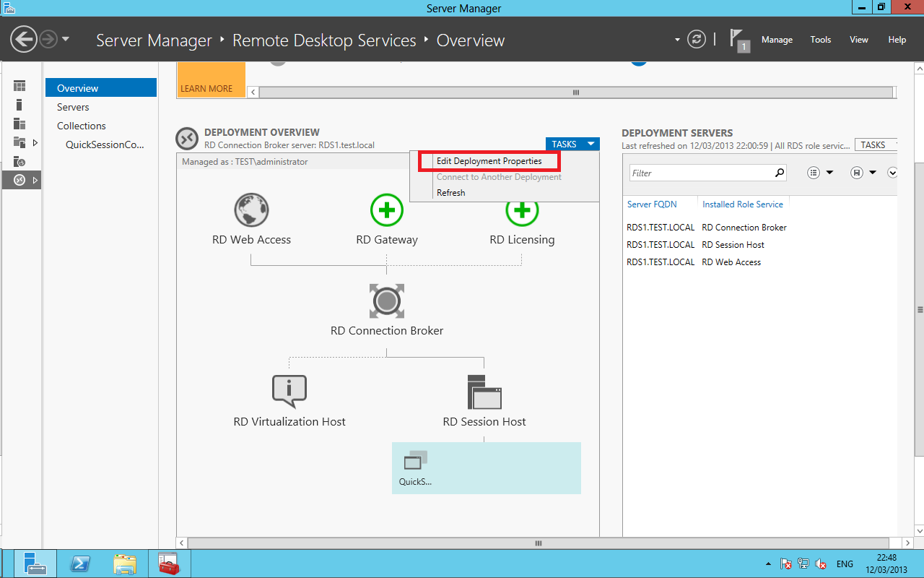Click the forward navigation arrow

click(48, 39)
